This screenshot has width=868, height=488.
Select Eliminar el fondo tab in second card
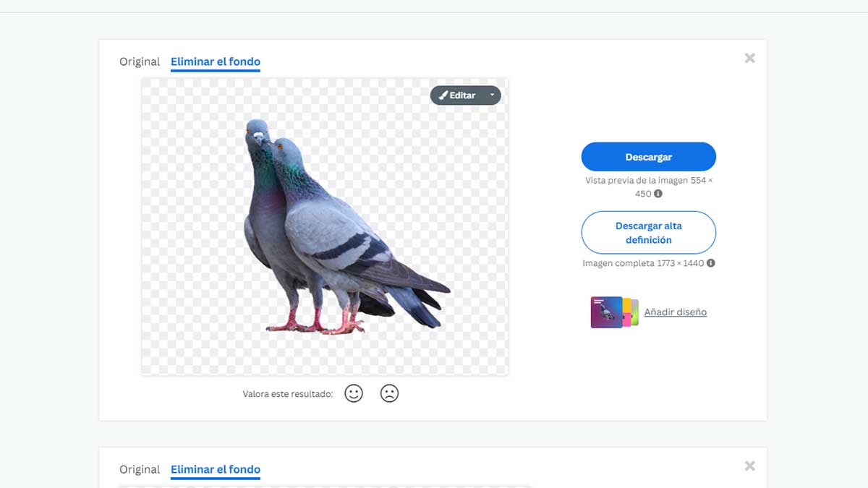point(216,470)
